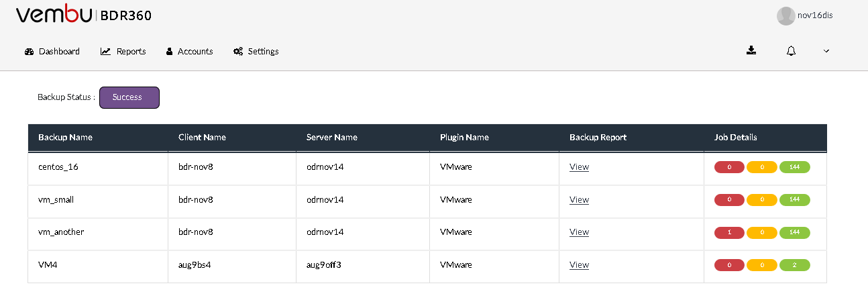
Task: Expand the chevron dropdown near the bell
Action: pyautogui.click(x=826, y=51)
